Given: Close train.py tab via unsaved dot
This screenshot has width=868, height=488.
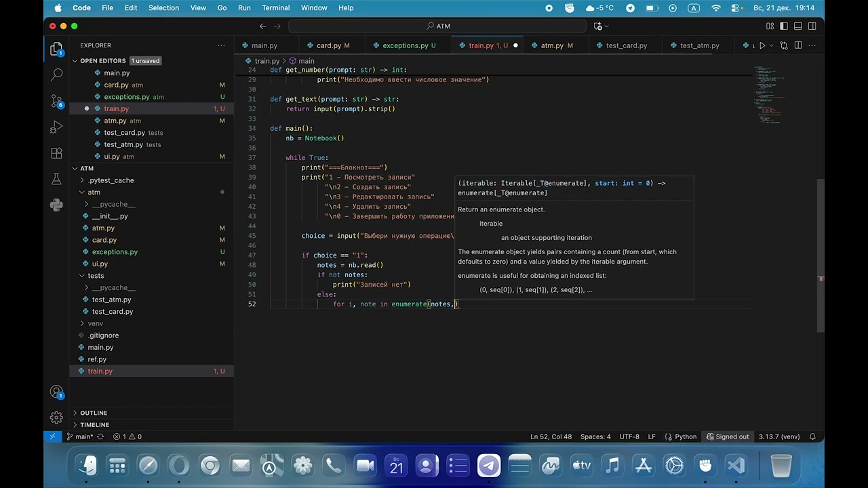Looking at the screenshot, I should pyautogui.click(x=515, y=45).
